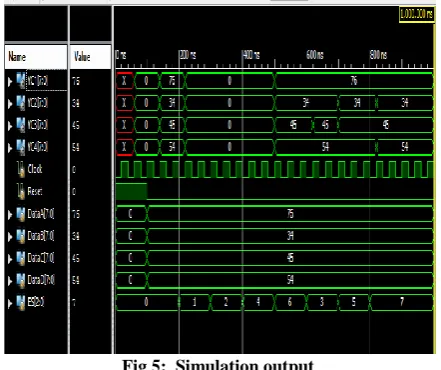Screen dimensions: 441x370
Task: Select the YC4[7:0] bus signal icon
Action: point(21,147)
